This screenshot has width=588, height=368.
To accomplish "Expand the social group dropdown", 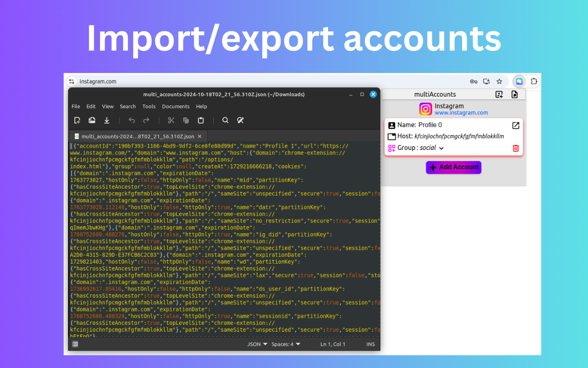I will [x=441, y=149].
